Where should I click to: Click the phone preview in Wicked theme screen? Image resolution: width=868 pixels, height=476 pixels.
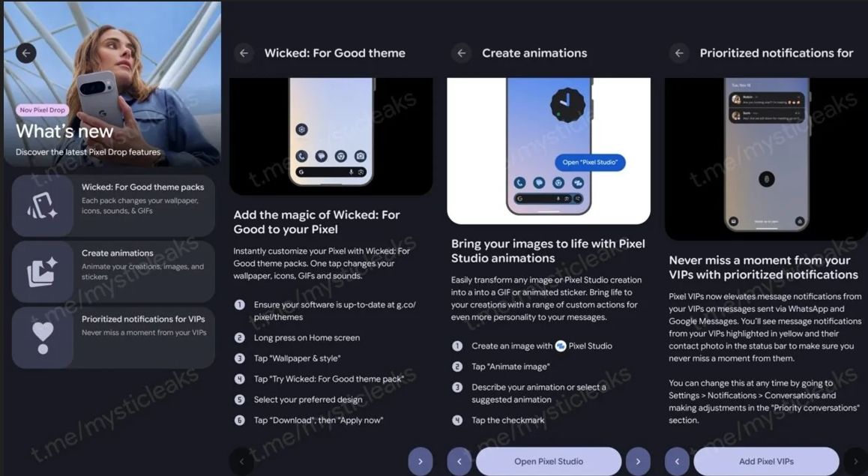click(x=331, y=132)
